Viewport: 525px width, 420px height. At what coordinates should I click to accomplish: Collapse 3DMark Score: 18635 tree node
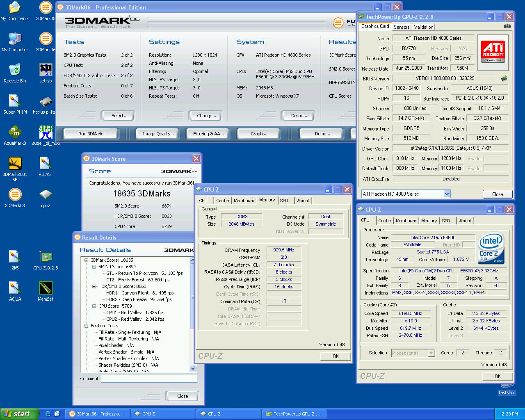87,260
